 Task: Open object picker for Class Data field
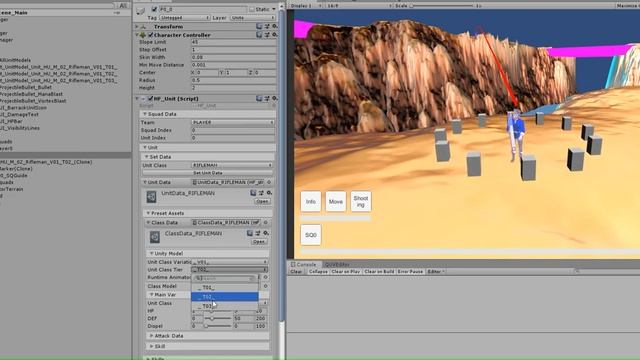(266, 222)
